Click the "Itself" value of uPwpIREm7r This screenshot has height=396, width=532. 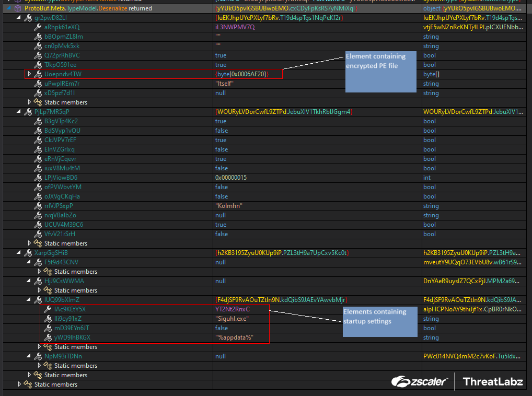(x=226, y=83)
